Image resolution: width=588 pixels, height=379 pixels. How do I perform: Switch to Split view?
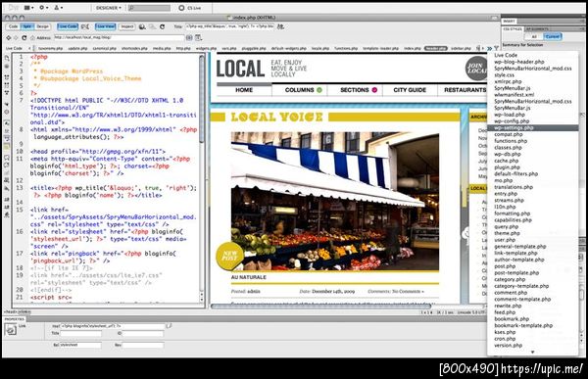[x=27, y=26]
